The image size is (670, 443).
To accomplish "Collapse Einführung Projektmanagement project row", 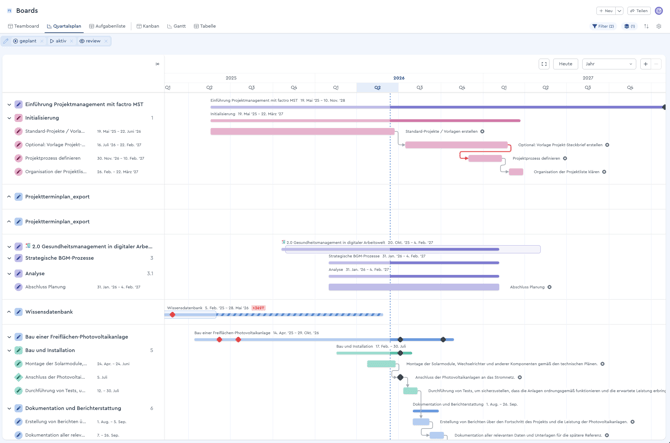I will [9, 105].
